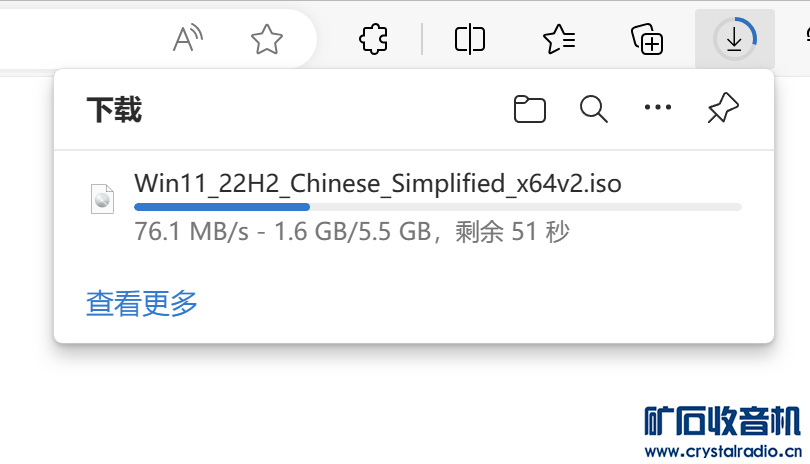This screenshot has width=810, height=464.
Task: Click the download progress bar
Action: click(438, 207)
